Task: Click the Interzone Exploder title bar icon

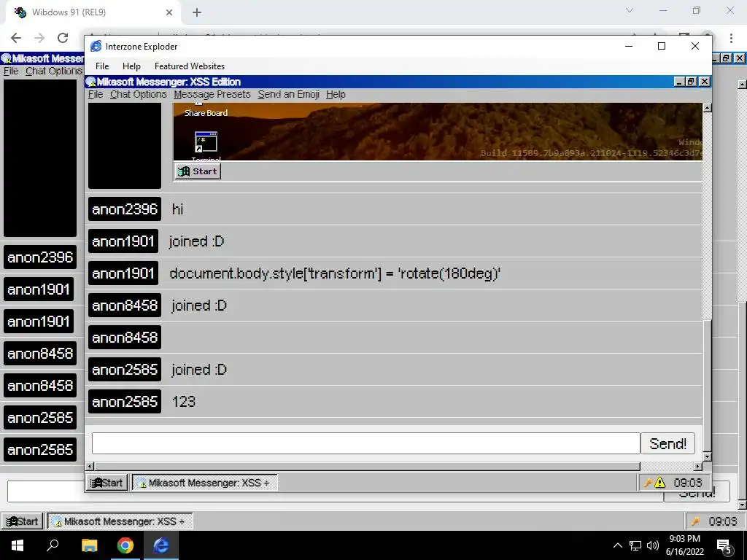Action: 96,46
